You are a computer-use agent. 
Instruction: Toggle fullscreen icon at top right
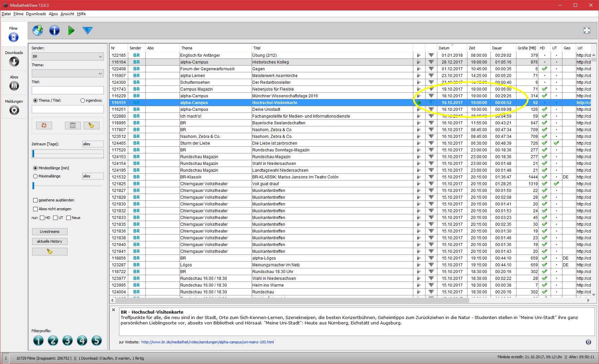(x=586, y=30)
